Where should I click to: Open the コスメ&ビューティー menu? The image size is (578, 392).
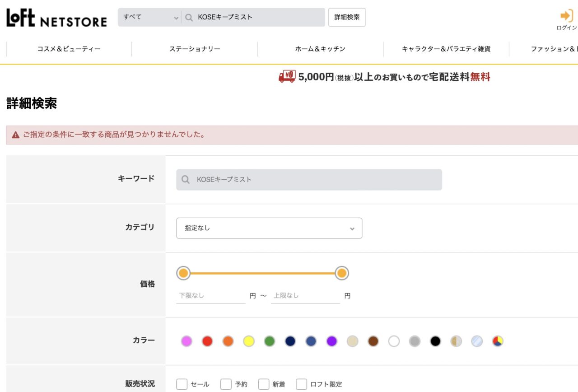(x=69, y=49)
